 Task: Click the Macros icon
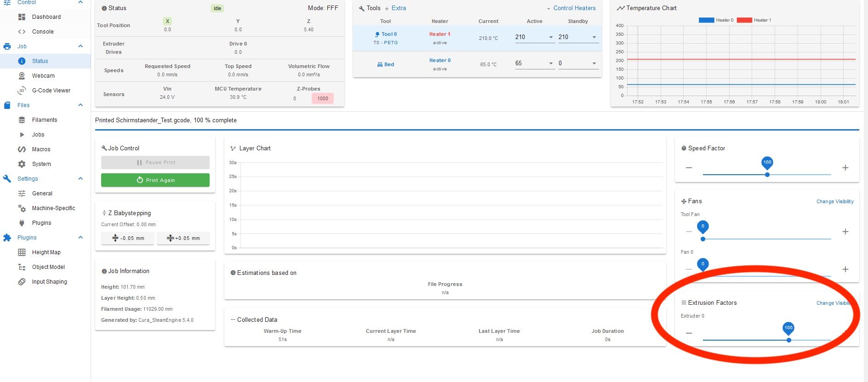click(22, 149)
